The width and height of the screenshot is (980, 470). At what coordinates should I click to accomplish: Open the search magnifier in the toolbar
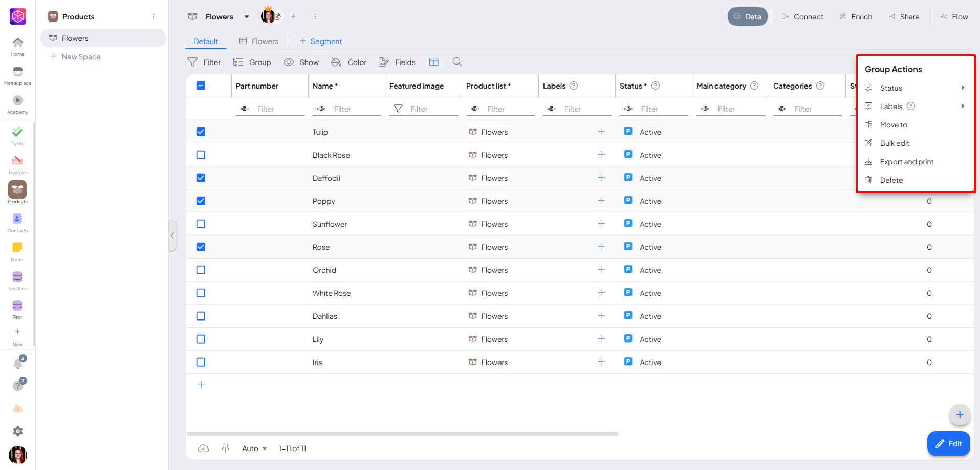coord(457,62)
